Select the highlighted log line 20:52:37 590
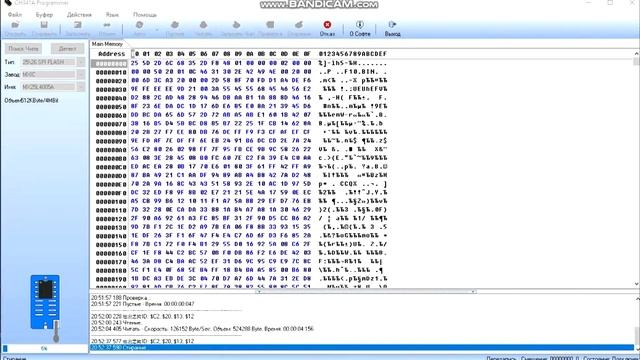This screenshot has width=640, height=360. [362, 348]
